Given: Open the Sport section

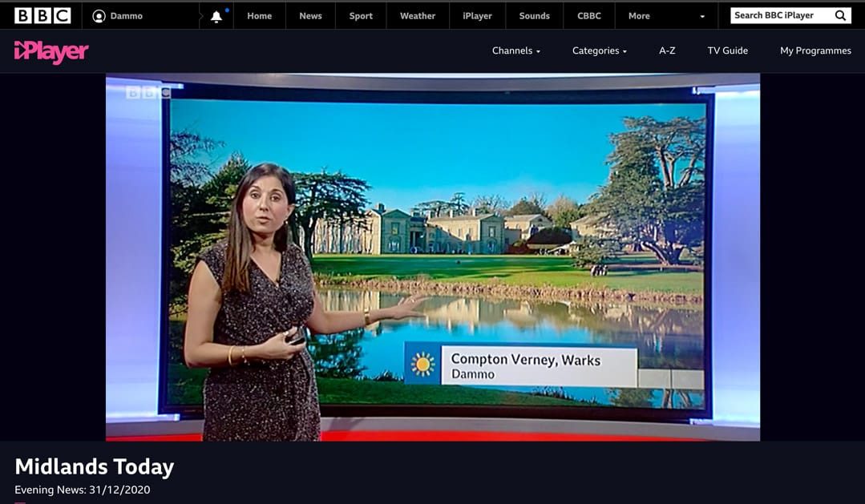Looking at the screenshot, I should click(361, 16).
